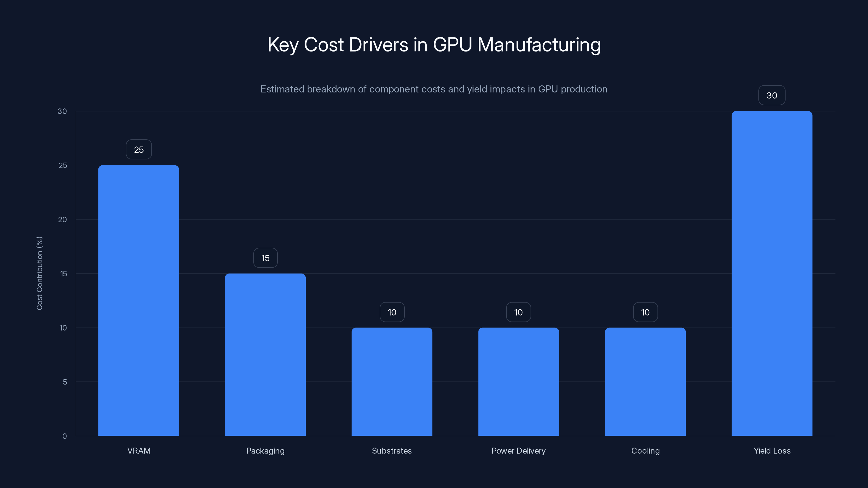Click the '10' value label above Cooling

(x=645, y=312)
